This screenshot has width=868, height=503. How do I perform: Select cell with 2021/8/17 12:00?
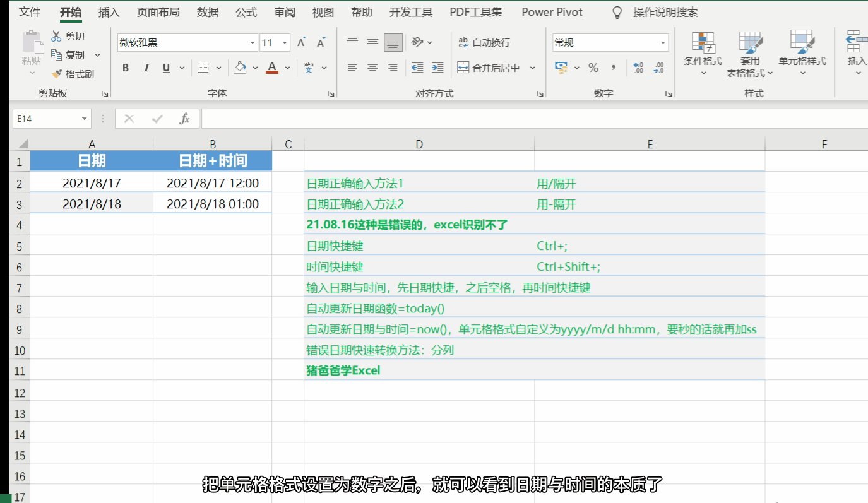pyautogui.click(x=213, y=183)
